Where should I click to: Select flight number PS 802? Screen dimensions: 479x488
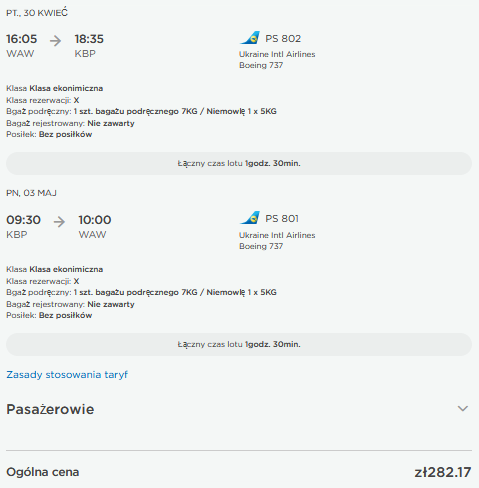click(x=283, y=39)
